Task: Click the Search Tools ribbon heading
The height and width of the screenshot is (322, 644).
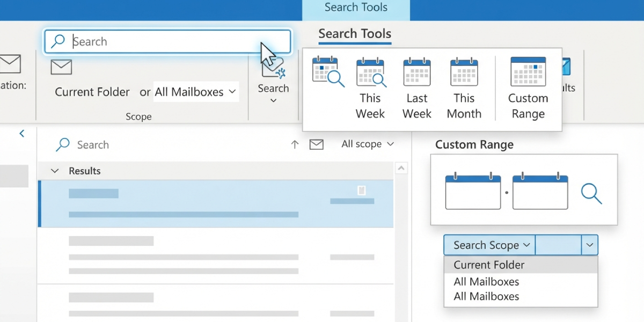Action: 355,34
